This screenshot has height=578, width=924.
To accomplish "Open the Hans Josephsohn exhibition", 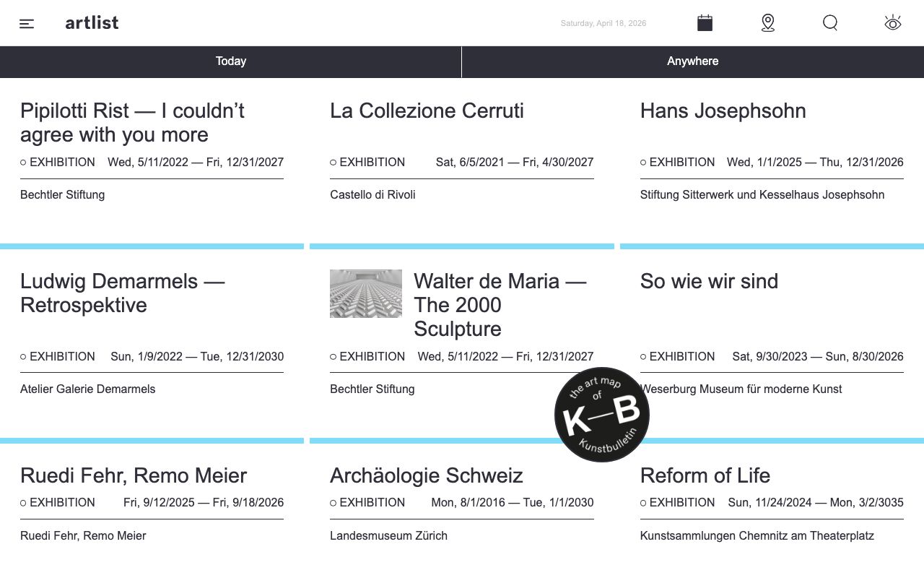I will [723, 111].
